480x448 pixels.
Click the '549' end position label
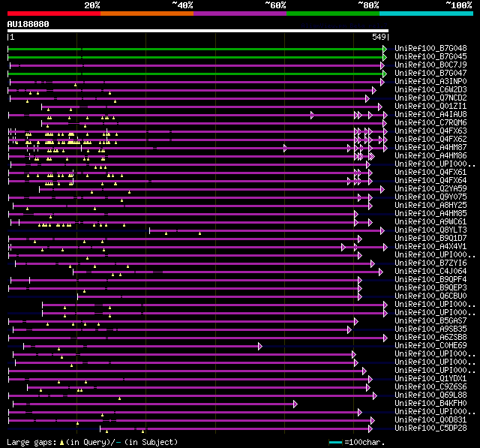pyautogui.click(x=379, y=37)
